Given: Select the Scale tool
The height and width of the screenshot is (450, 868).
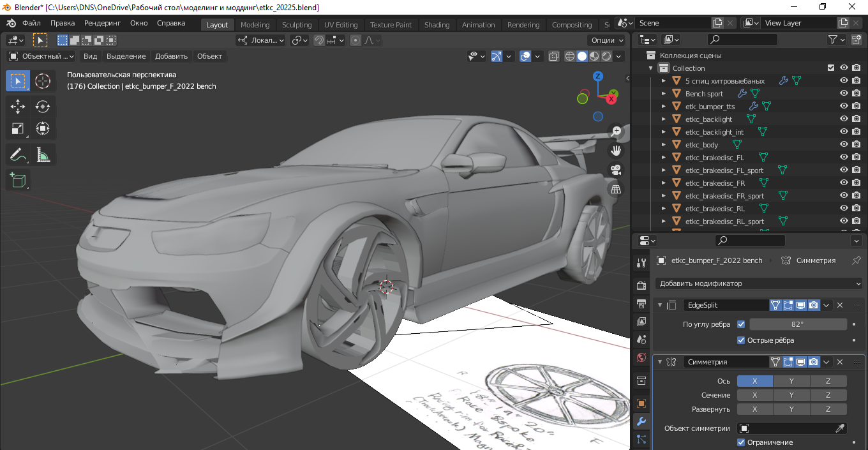Looking at the screenshot, I should (18, 129).
